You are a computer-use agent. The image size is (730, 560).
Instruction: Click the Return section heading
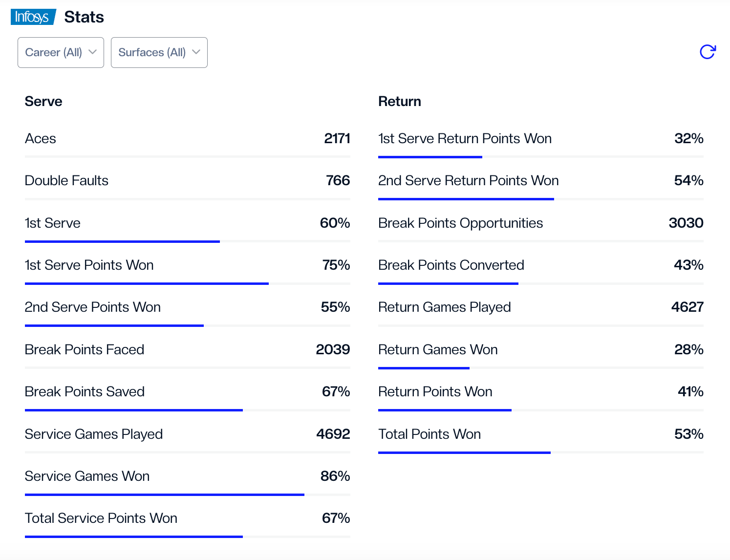[x=400, y=102]
